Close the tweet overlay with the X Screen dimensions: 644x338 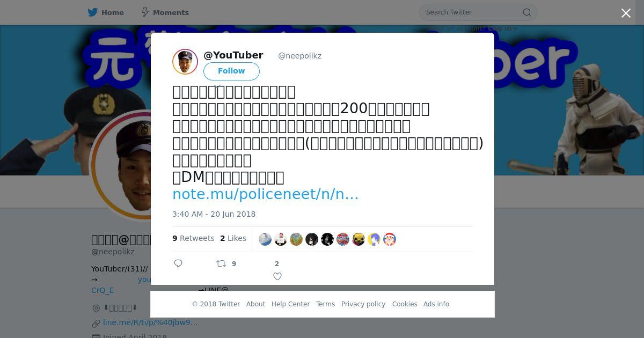[x=626, y=13]
